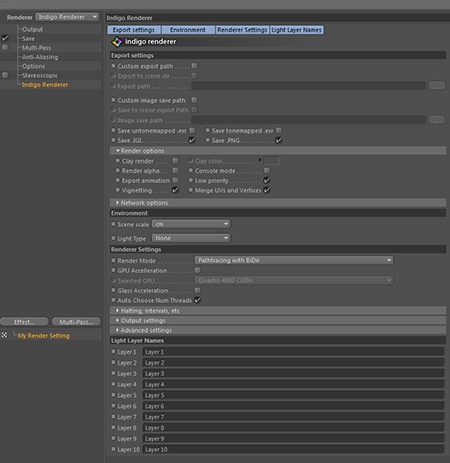Toggle the GPU Acceleration checkbox
The width and height of the screenshot is (450, 463).
[x=197, y=270]
